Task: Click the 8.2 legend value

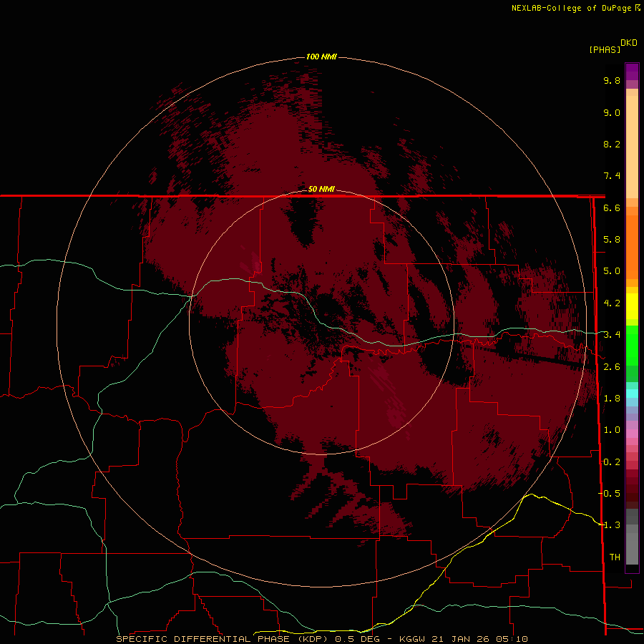Action: [612, 144]
